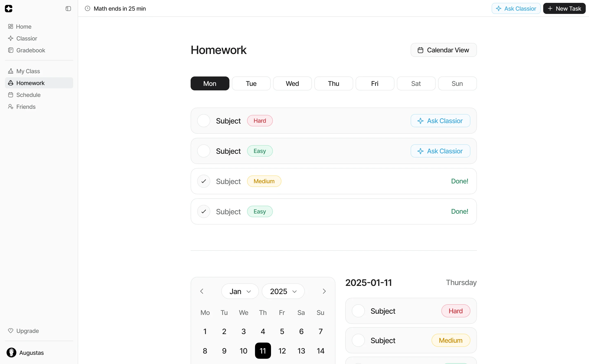Go to My Class section
This screenshot has height=364, width=589.
pos(28,71)
